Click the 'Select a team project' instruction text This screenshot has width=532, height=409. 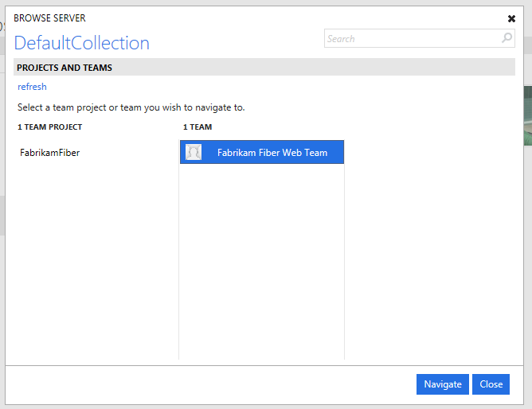point(131,107)
